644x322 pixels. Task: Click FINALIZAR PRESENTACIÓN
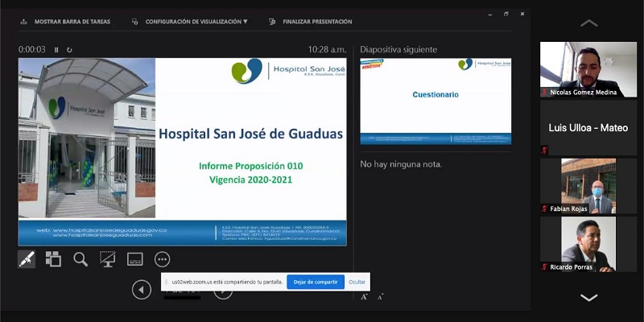coord(317,22)
